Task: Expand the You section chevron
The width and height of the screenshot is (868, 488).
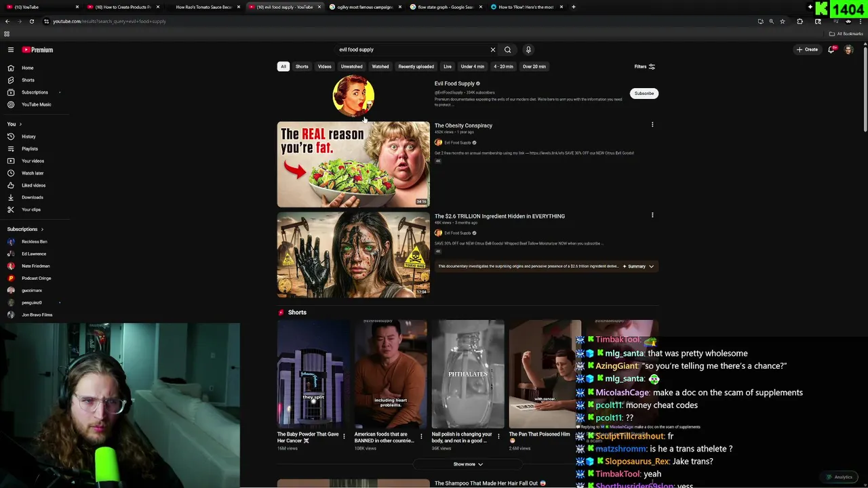Action: (x=20, y=124)
